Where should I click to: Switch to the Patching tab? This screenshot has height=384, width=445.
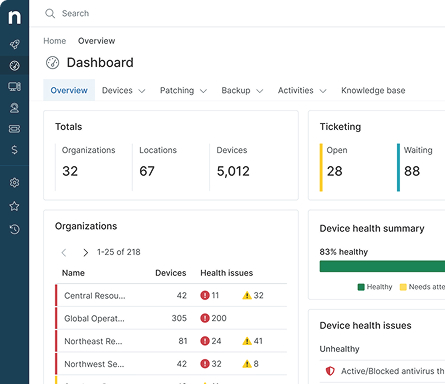click(177, 90)
